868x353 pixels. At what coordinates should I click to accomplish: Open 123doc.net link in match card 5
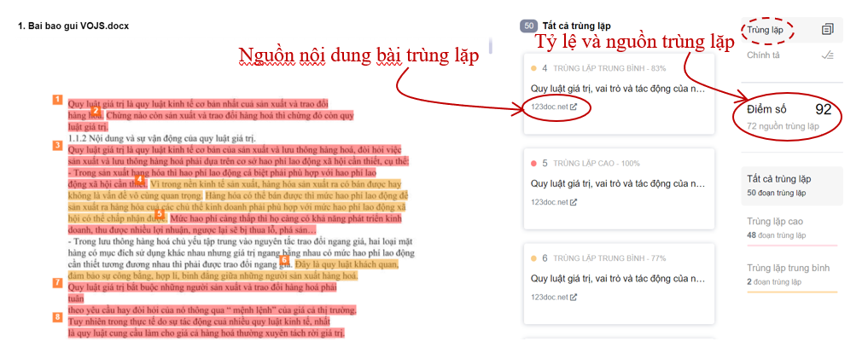549,202
